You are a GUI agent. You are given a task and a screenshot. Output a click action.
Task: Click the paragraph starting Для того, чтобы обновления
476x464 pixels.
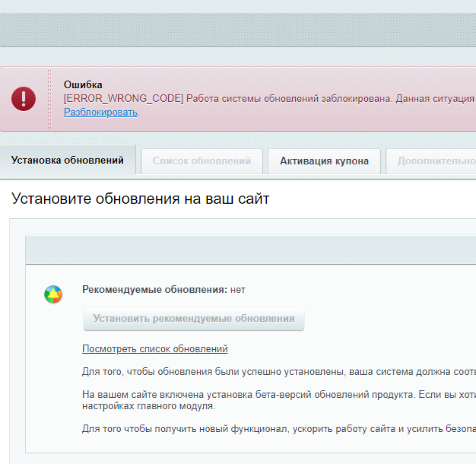[x=279, y=372]
